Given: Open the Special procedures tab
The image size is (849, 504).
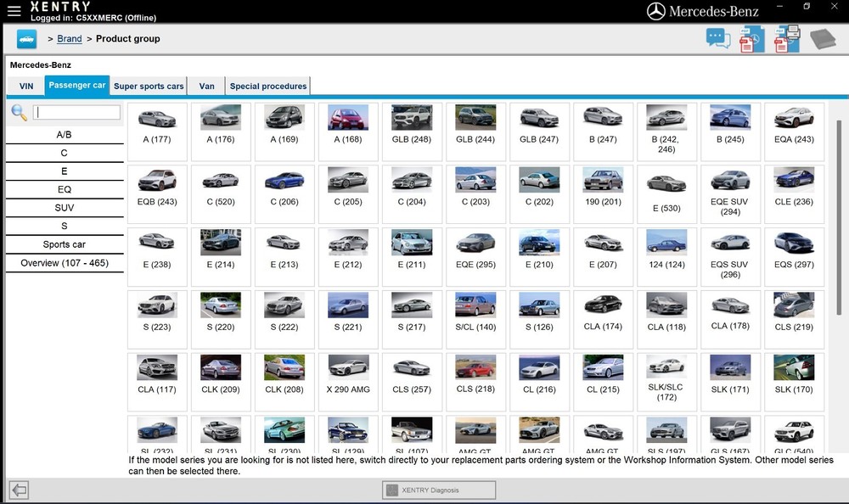Looking at the screenshot, I should click(268, 85).
